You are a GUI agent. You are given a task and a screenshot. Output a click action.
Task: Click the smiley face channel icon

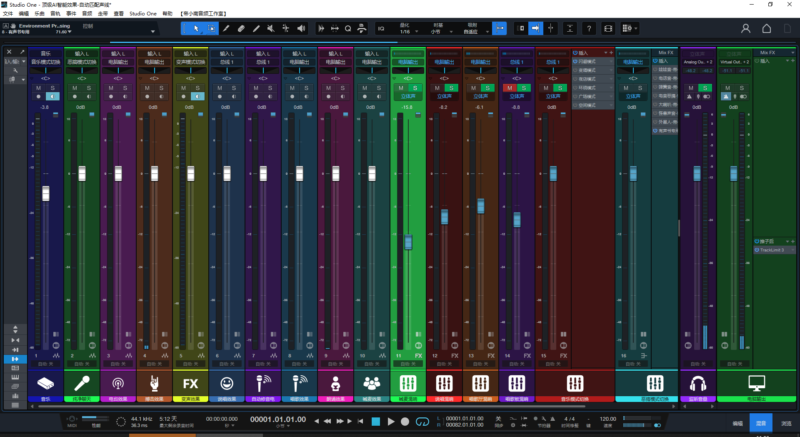coord(226,383)
